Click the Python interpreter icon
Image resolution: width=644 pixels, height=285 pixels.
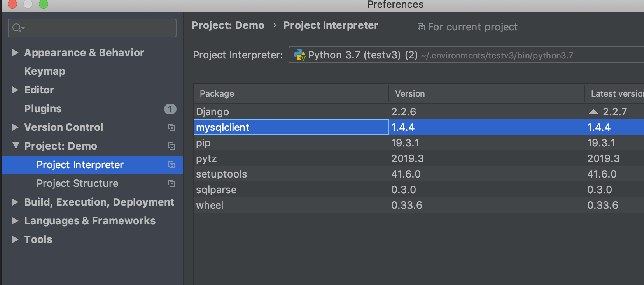click(299, 55)
